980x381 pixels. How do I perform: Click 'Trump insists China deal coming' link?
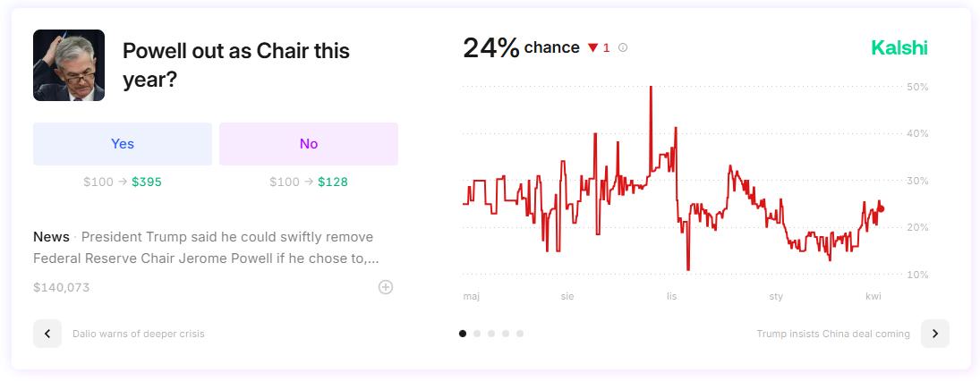[x=833, y=334]
